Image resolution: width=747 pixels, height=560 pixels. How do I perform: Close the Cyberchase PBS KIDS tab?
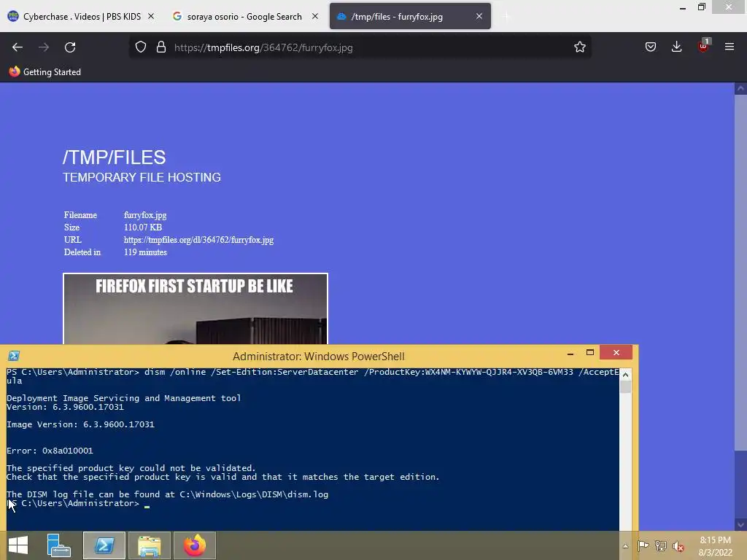[150, 16]
